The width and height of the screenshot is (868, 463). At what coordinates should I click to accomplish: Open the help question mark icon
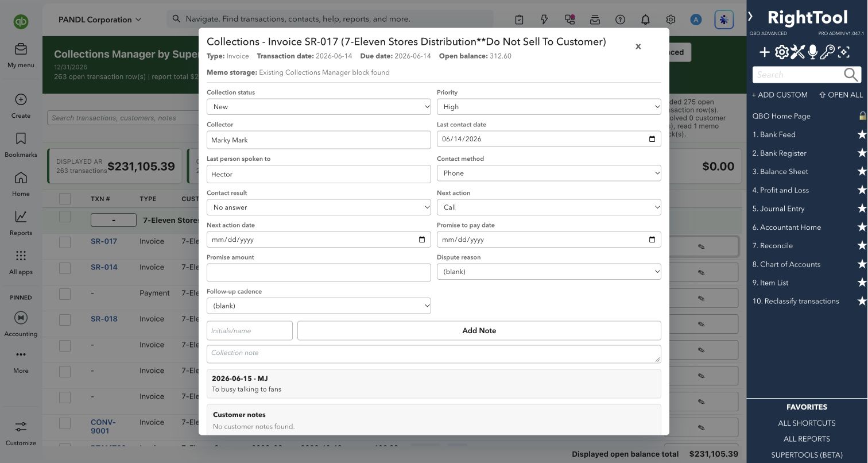[x=620, y=20]
